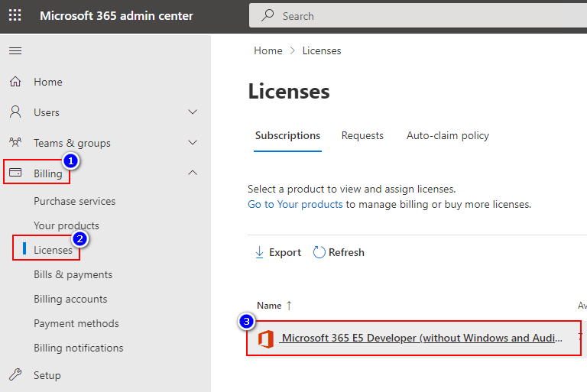
Task: Click the Export button label
Action: [x=285, y=252]
